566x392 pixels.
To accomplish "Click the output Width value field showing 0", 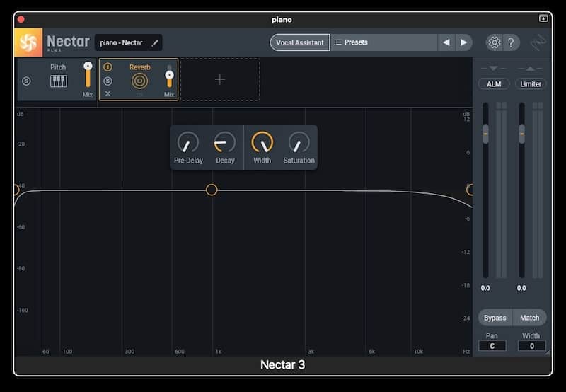I will pyautogui.click(x=532, y=346).
